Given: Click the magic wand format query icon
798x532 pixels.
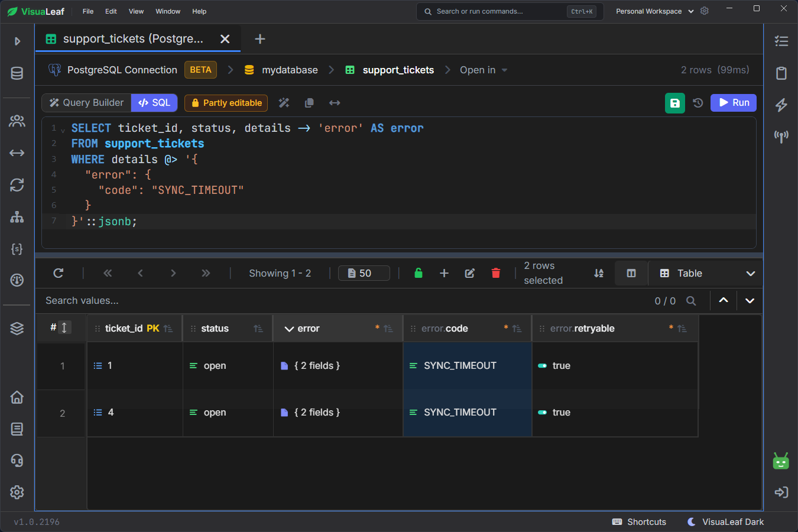Looking at the screenshot, I should [284, 103].
